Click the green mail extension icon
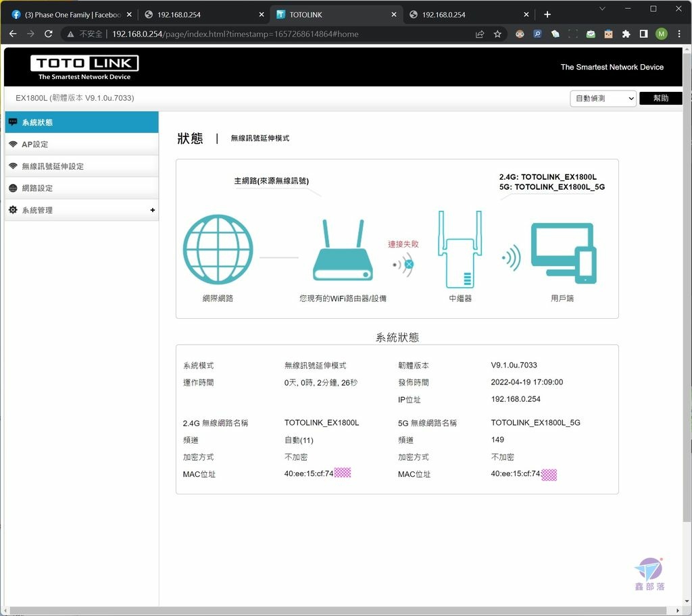 (591, 34)
